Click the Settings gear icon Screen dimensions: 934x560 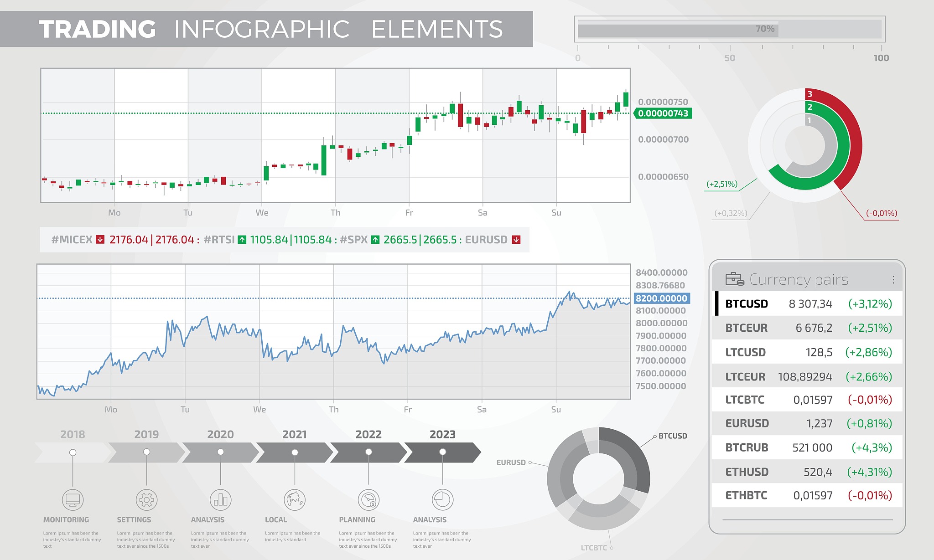[146, 500]
